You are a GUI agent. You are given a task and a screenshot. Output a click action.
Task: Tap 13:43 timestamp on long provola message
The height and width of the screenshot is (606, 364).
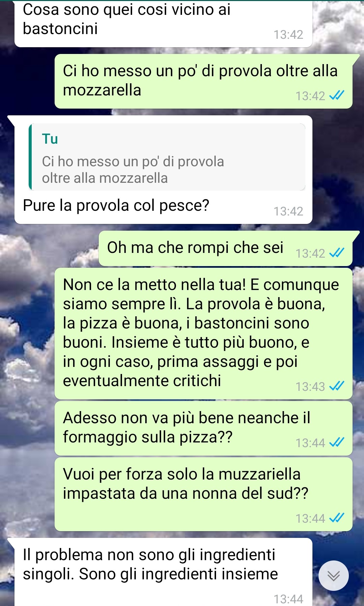tap(310, 386)
